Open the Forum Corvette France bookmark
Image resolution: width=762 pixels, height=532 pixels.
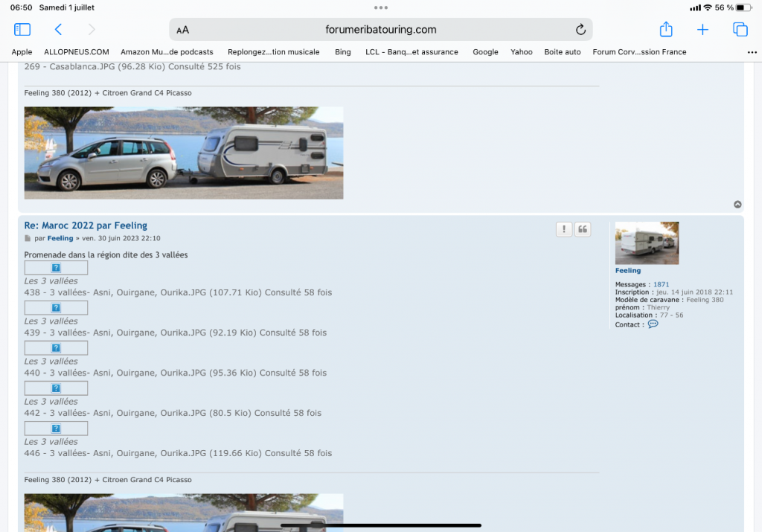pos(639,52)
